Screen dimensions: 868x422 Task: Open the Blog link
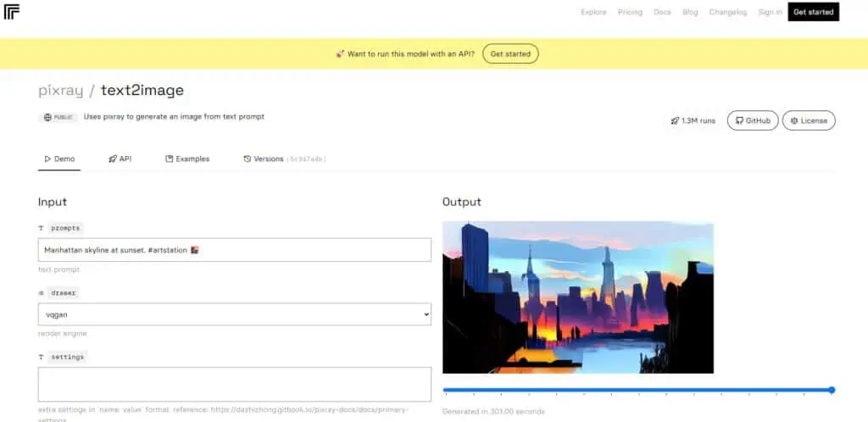(x=690, y=12)
